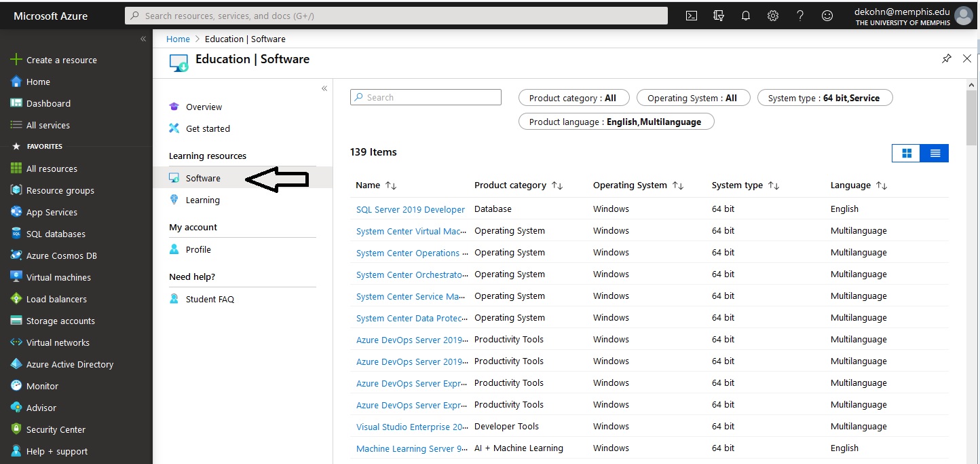Image resolution: width=980 pixels, height=464 pixels.
Task: Open System Center Service Ma… link
Action: (411, 296)
